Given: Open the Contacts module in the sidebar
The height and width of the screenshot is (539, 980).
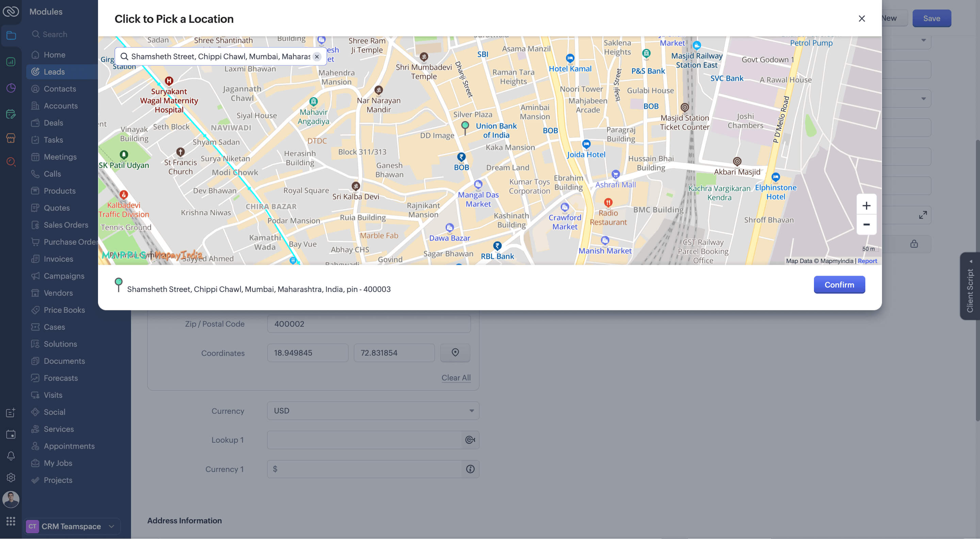Looking at the screenshot, I should click(60, 88).
